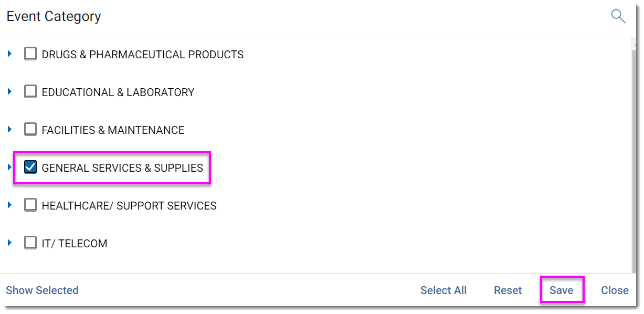Enable the Facilities & Maintenance checkbox
This screenshot has height=314, width=644.
pyautogui.click(x=30, y=130)
